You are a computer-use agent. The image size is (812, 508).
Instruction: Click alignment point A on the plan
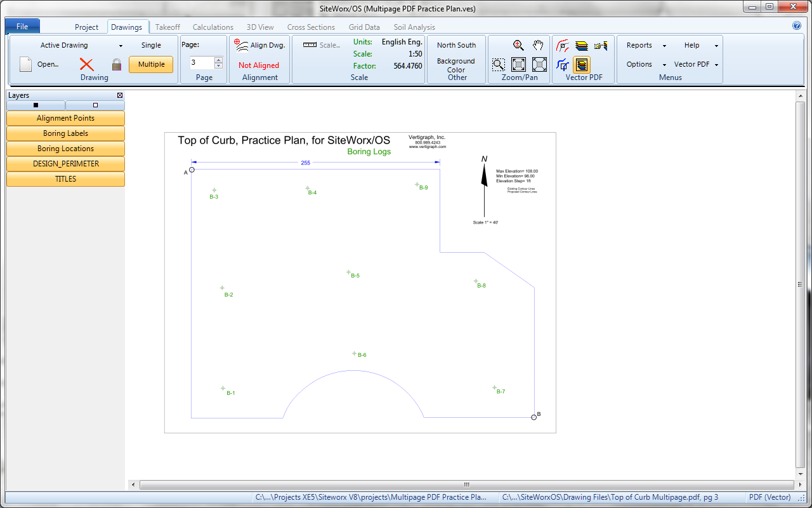point(192,170)
